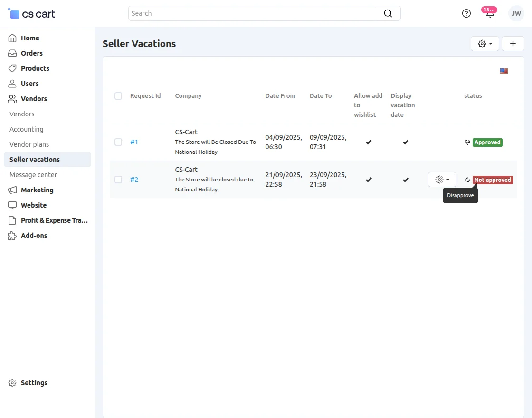532x418 pixels.
Task: Open request #2 link
Action: tap(134, 180)
